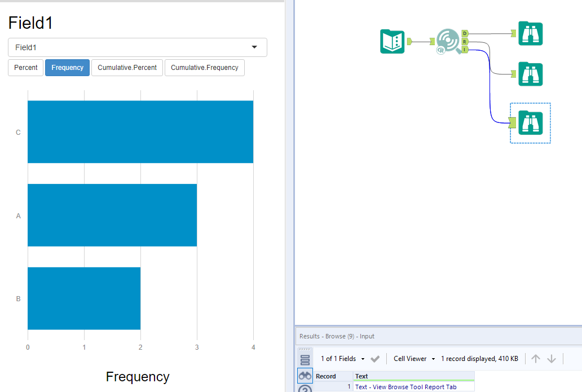Image resolution: width=582 pixels, height=392 pixels.
Task: Switch on the Cumulative.Frequency chart view
Action: click(x=204, y=67)
